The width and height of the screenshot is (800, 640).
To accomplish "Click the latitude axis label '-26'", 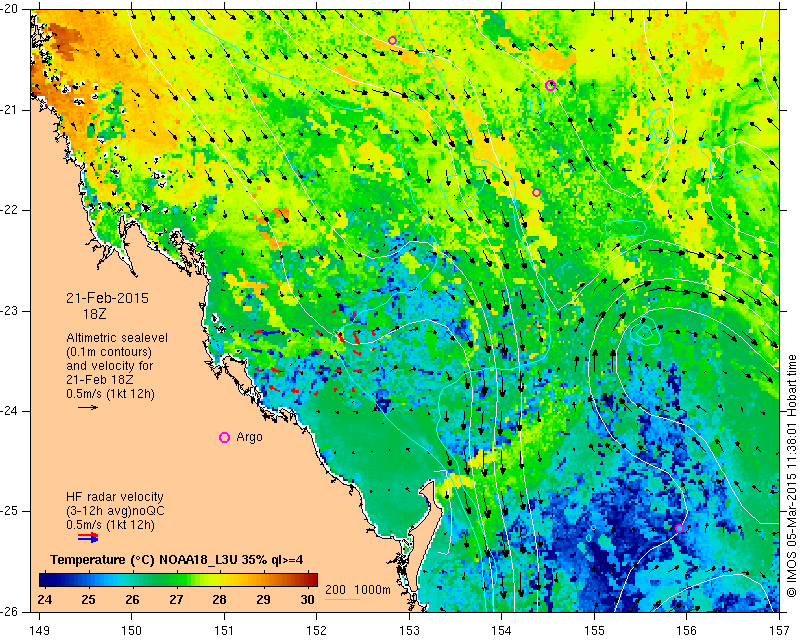I will click(x=9, y=612).
